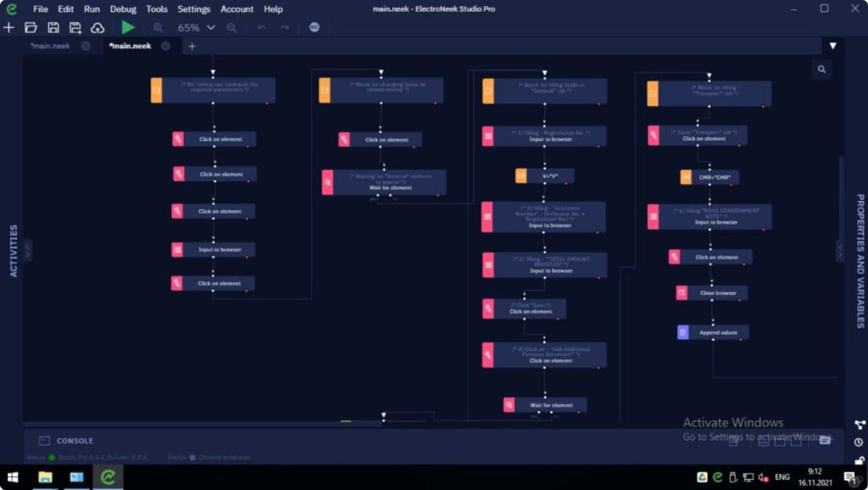Open the Windows notification center icon

(x=849, y=477)
